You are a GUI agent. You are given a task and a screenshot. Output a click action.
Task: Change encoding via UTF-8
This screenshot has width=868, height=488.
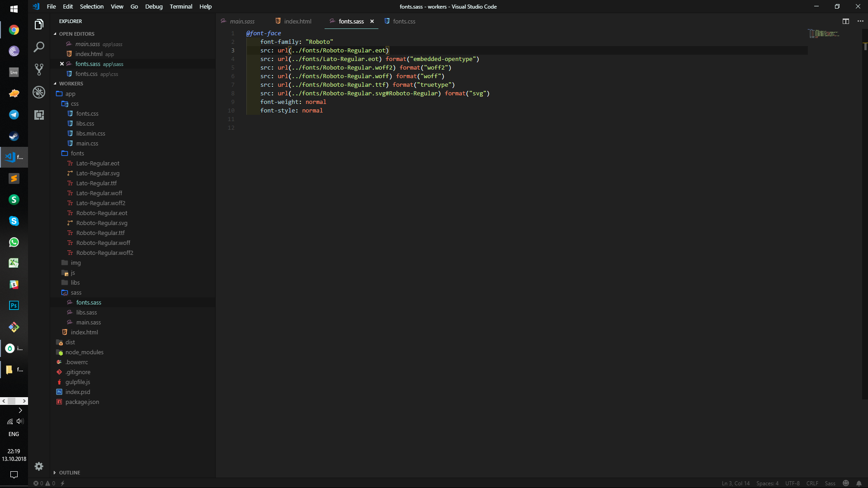tap(792, 483)
